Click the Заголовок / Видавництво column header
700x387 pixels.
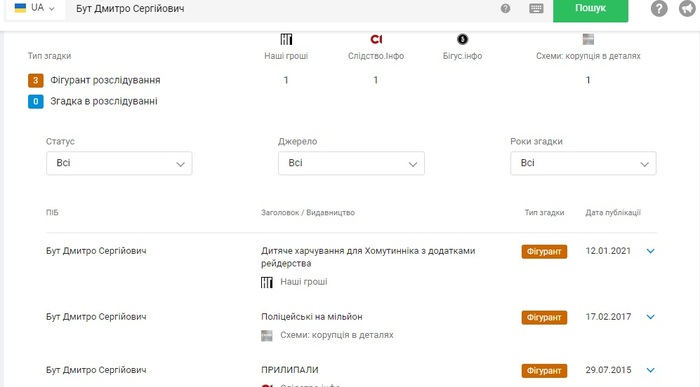(308, 213)
